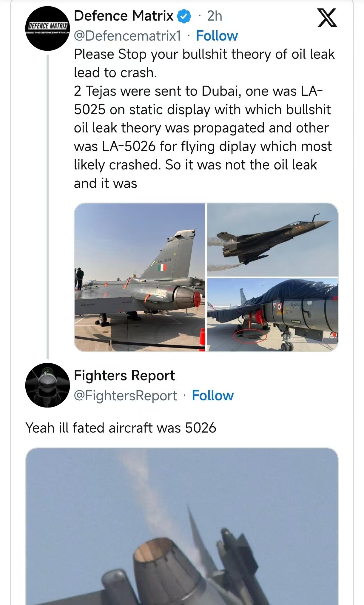
Task: Open the engine nozzle close-up image
Action: click(182, 526)
